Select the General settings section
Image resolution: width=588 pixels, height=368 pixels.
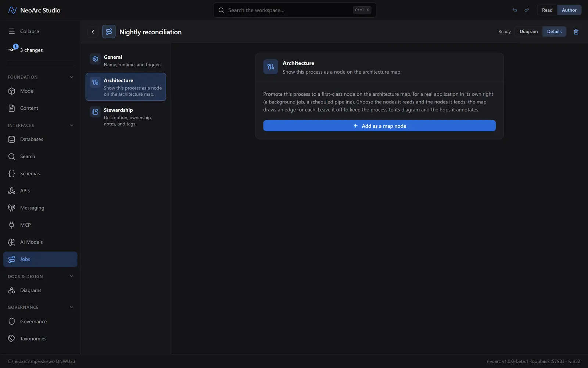coord(126,61)
